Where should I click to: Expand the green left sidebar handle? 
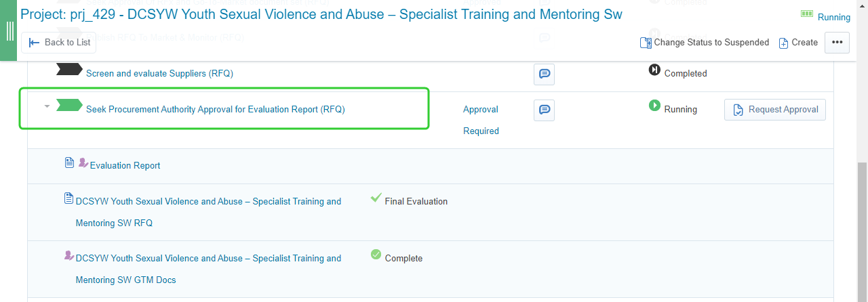(x=9, y=30)
